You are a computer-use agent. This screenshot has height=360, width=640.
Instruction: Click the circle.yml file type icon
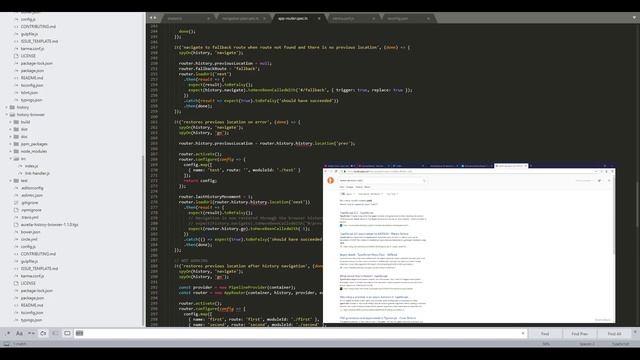tap(16, 240)
